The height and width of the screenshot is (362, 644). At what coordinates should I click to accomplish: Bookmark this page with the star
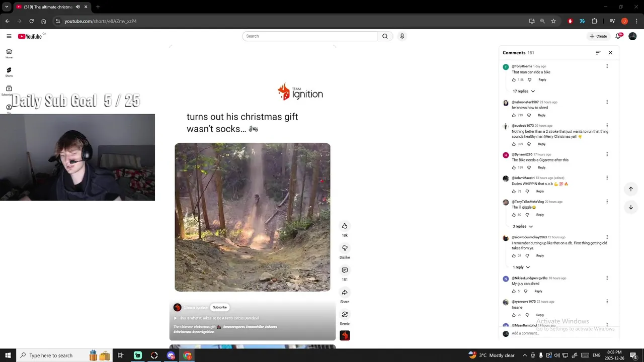553,21
